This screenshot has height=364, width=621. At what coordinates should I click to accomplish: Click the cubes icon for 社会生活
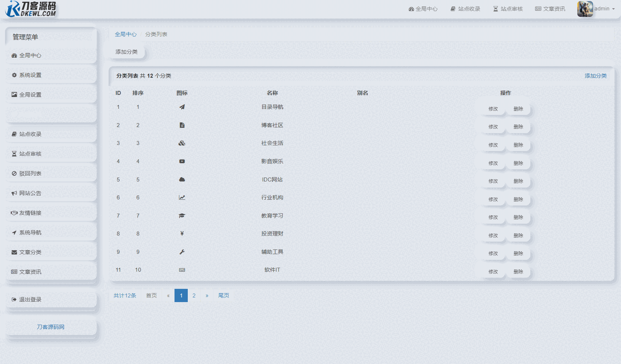[182, 143]
